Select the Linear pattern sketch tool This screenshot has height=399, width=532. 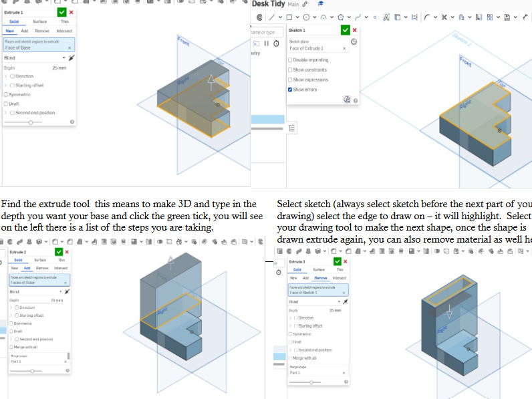tap(490, 17)
